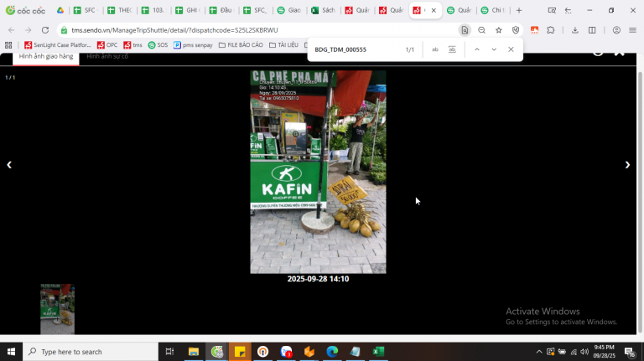Open Microsoft Edge from taskbar

(332, 352)
